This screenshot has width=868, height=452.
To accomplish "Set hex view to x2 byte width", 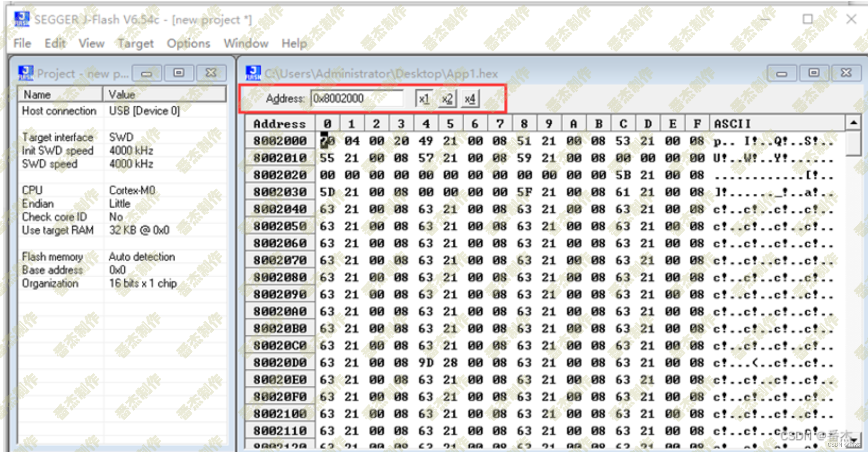I will point(447,99).
